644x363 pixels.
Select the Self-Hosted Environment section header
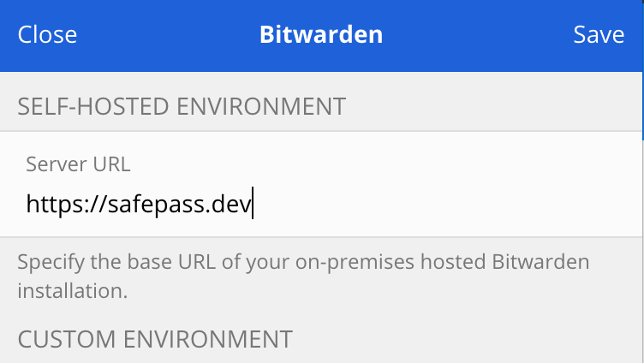tap(182, 107)
